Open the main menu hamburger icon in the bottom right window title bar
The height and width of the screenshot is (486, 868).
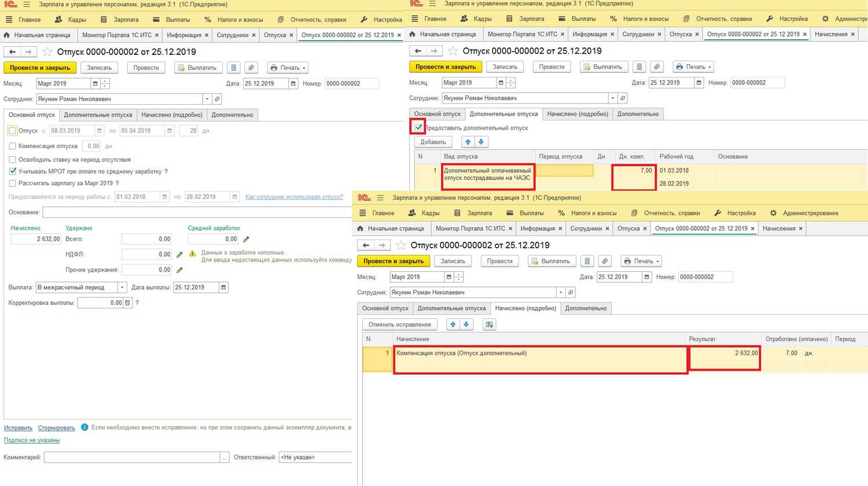[x=380, y=198]
